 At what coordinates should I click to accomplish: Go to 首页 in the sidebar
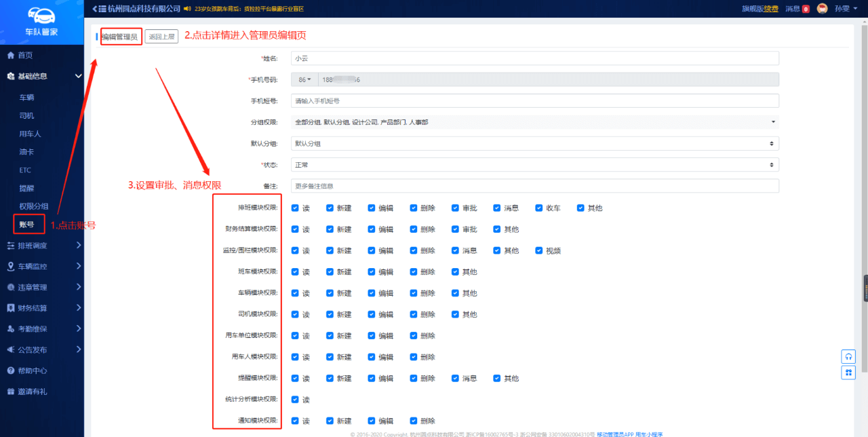click(25, 55)
